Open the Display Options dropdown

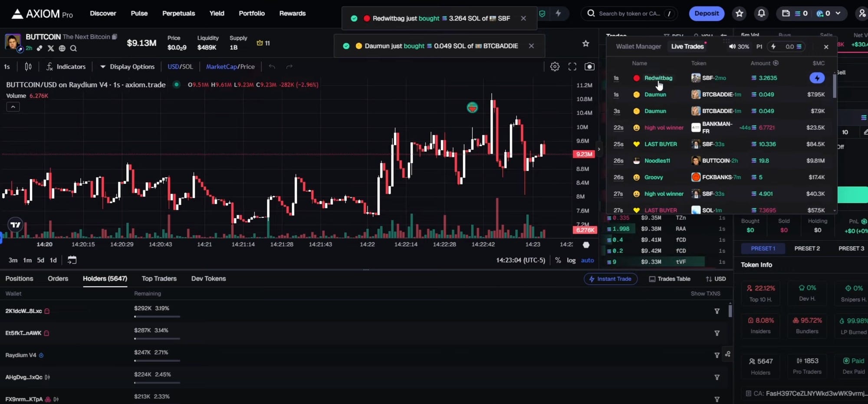[127, 66]
